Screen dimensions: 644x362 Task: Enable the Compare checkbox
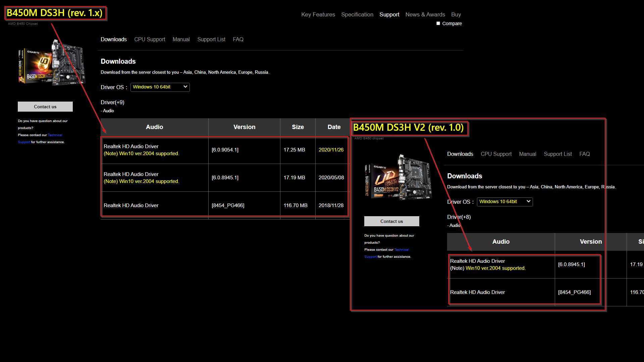pyautogui.click(x=438, y=23)
